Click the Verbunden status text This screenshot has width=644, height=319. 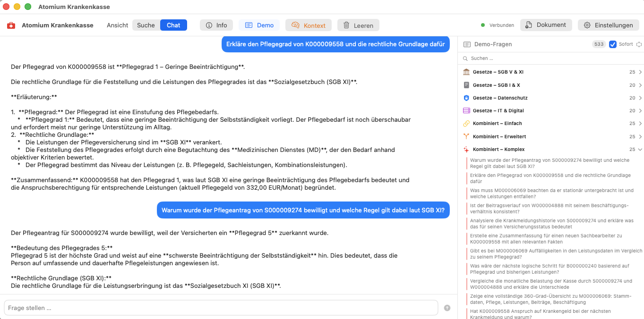click(x=502, y=25)
